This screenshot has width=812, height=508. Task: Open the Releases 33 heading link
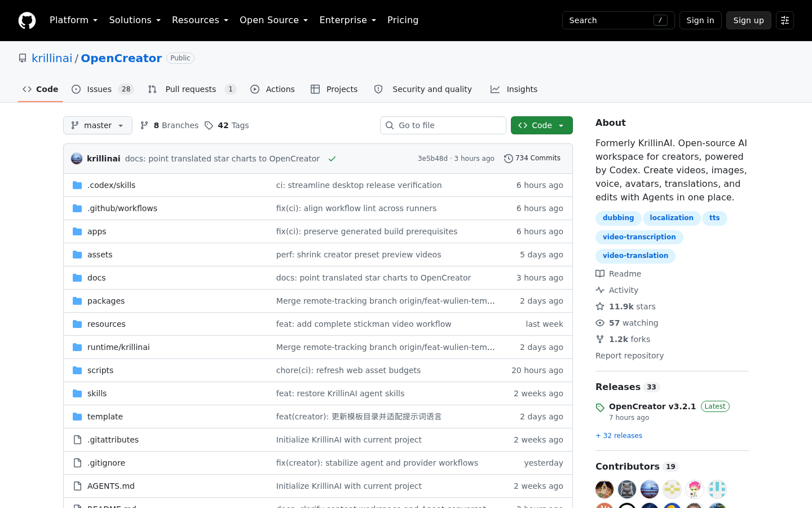(x=627, y=387)
